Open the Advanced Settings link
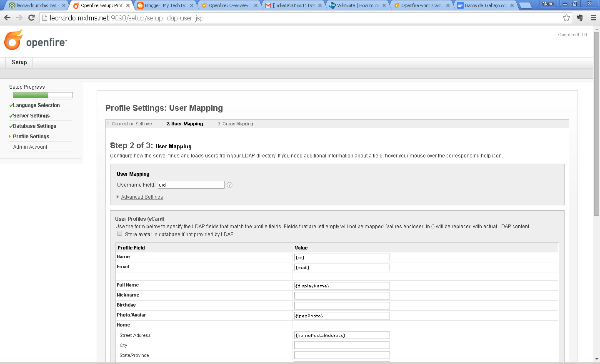This screenshot has height=364, width=600. click(142, 197)
